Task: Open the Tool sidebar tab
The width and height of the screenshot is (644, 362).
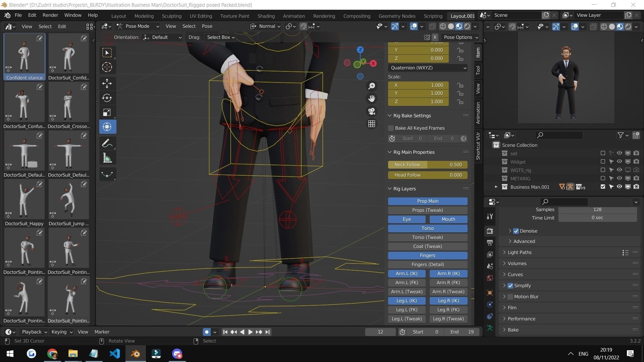Action: (x=478, y=70)
